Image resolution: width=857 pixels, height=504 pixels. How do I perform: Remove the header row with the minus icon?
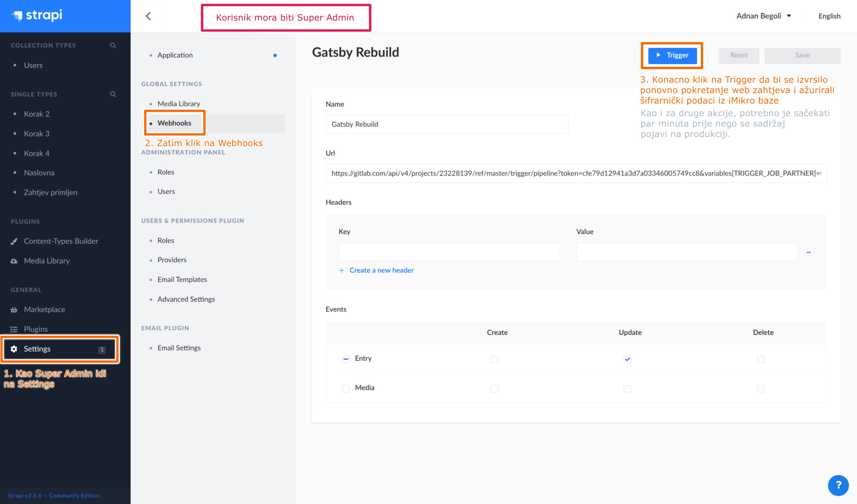[808, 252]
